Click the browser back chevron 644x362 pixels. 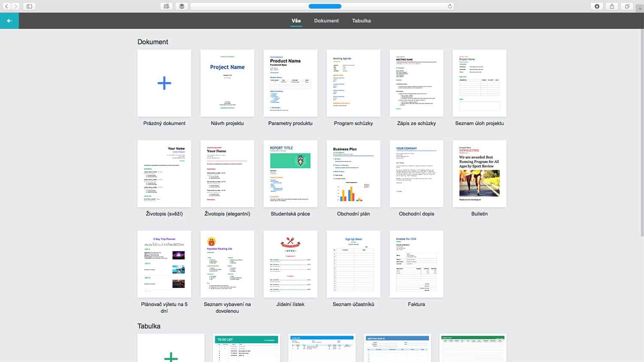[x=7, y=6]
